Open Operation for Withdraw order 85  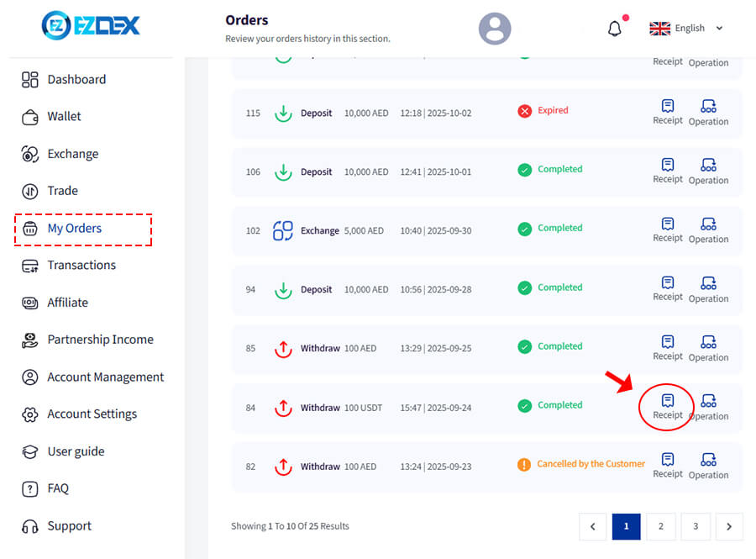(x=708, y=348)
